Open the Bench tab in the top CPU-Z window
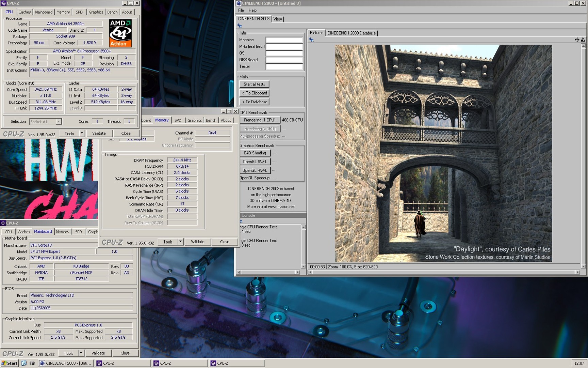 pos(112,12)
